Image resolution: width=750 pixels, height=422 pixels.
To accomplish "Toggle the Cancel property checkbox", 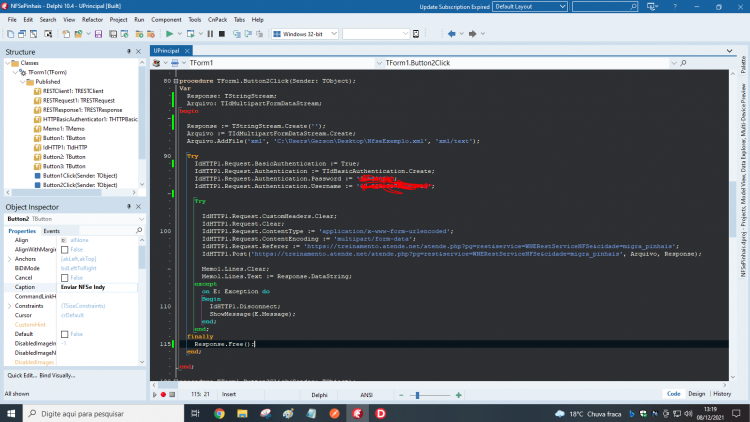I will click(65, 278).
